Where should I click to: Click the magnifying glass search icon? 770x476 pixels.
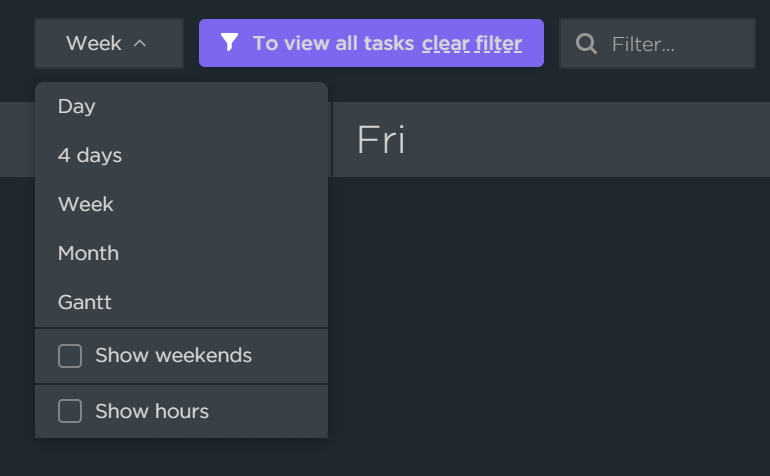tap(587, 44)
